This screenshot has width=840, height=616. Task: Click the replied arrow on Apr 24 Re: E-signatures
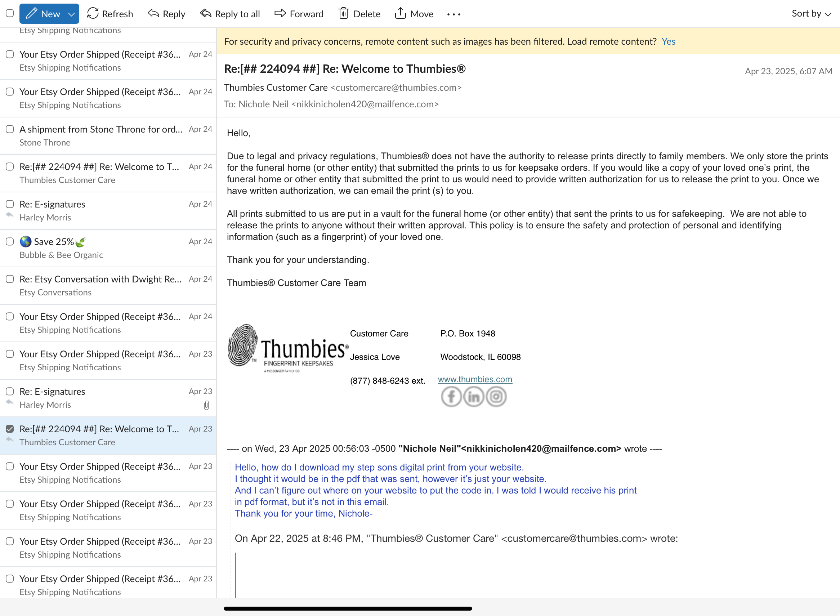(10, 215)
